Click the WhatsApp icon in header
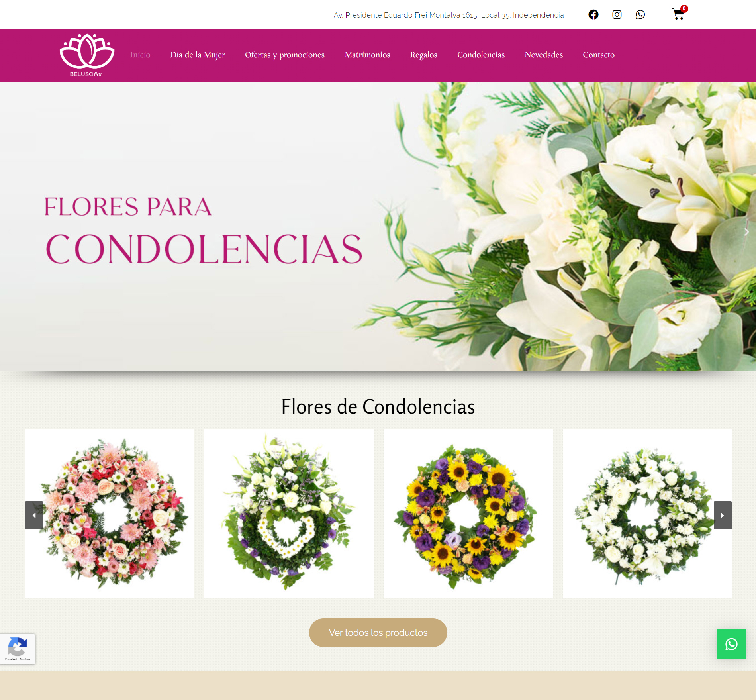The width and height of the screenshot is (756, 700). pyautogui.click(x=640, y=15)
